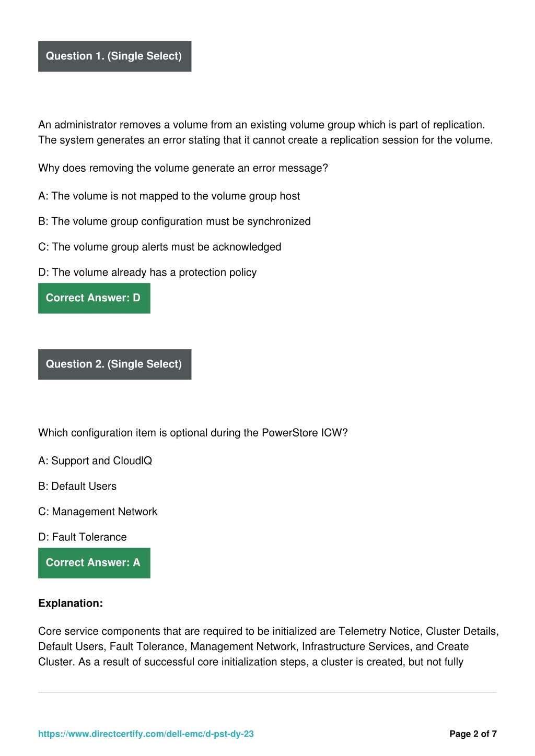Choose option B: Default Users
535x756 pixels.
pos(77,487)
